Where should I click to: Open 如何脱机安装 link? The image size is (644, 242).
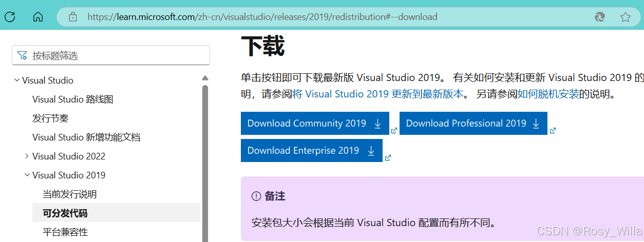[x=548, y=94]
